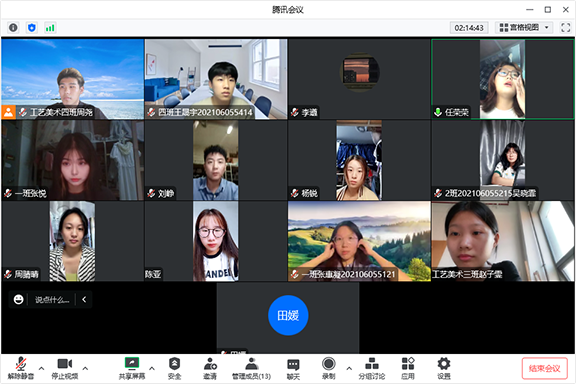Open the apps (应用) icon
Image resolution: width=576 pixels, height=384 pixels.
pyautogui.click(x=408, y=369)
